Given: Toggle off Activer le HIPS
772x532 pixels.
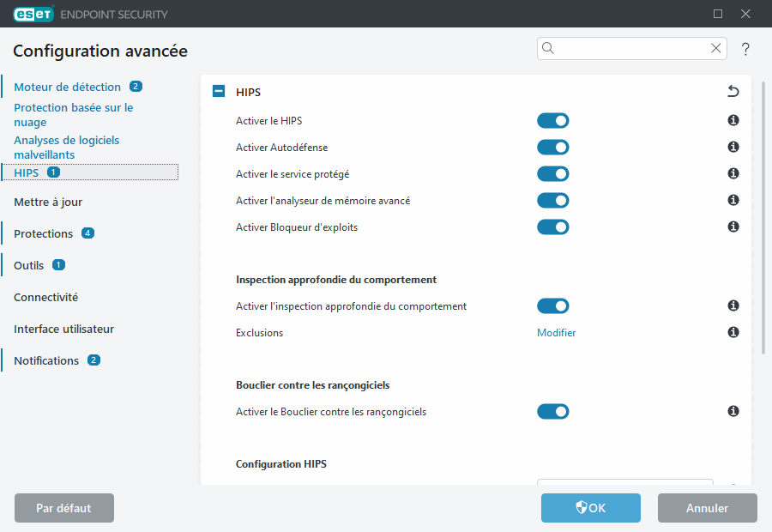Looking at the screenshot, I should click(552, 120).
